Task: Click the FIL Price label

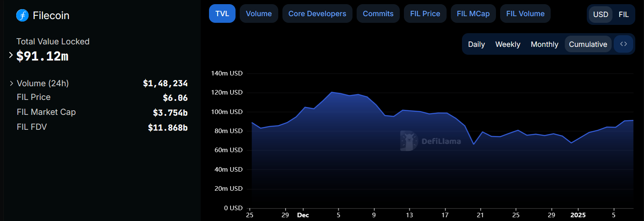Action: pos(34,97)
